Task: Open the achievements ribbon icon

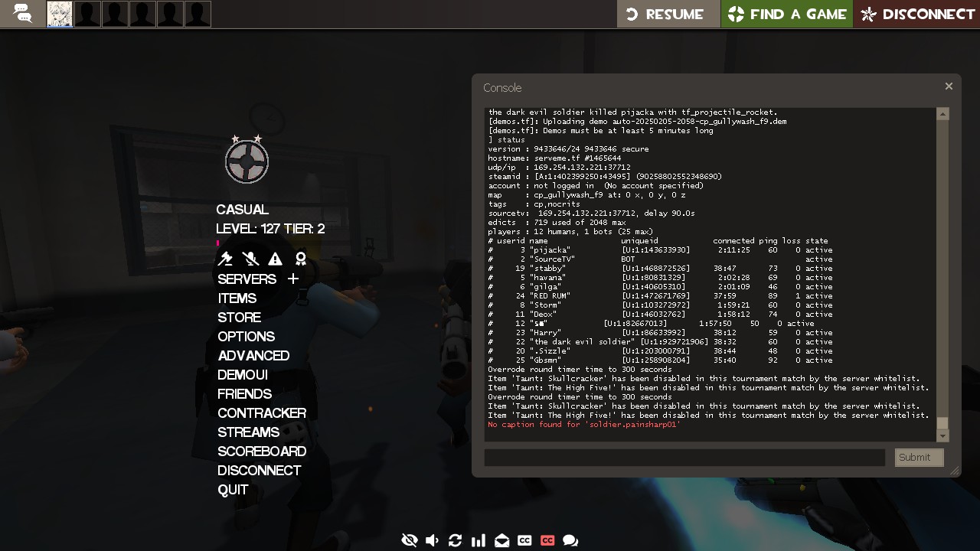Action: 300,259
